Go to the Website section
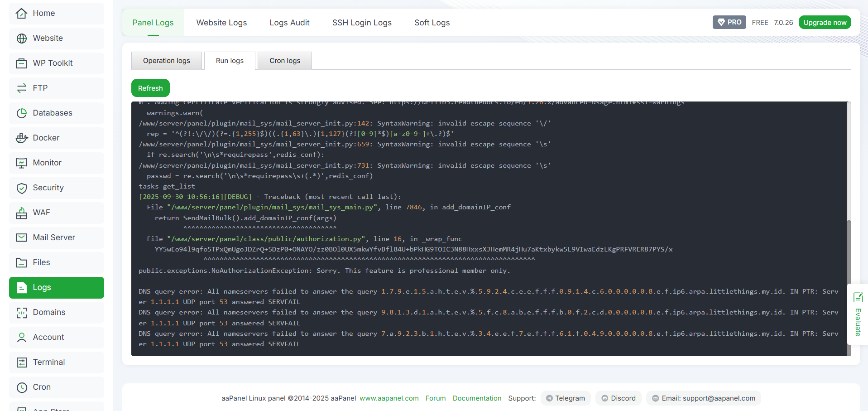 57,38
